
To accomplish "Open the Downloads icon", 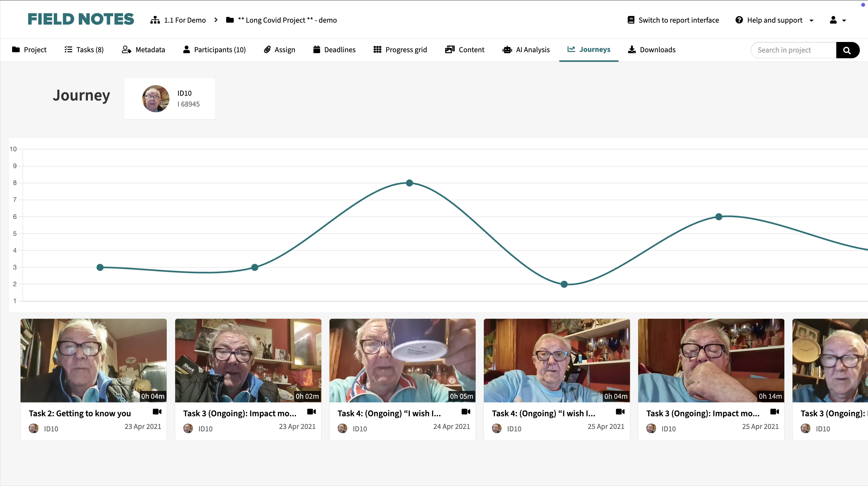I will pos(632,50).
